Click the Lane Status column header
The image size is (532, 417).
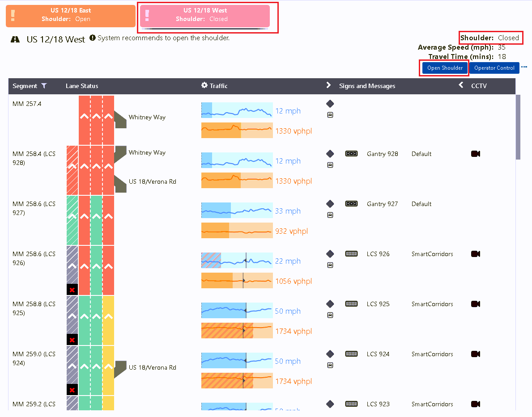click(82, 86)
